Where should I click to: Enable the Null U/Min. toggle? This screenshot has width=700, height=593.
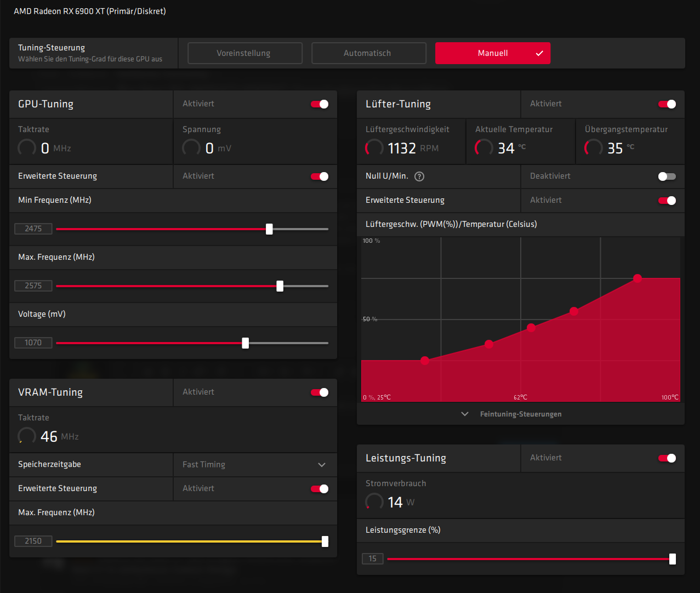(667, 176)
